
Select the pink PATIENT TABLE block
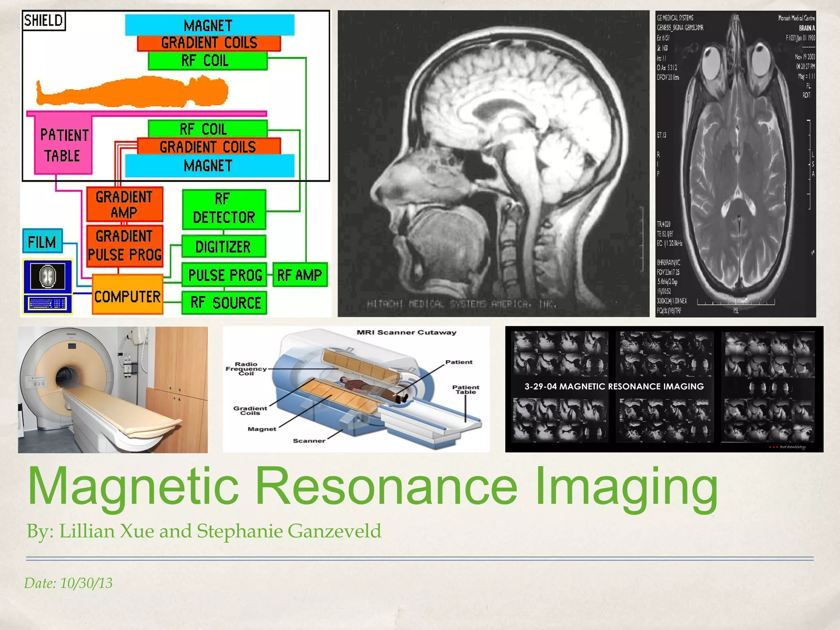(x=63, y=145)
